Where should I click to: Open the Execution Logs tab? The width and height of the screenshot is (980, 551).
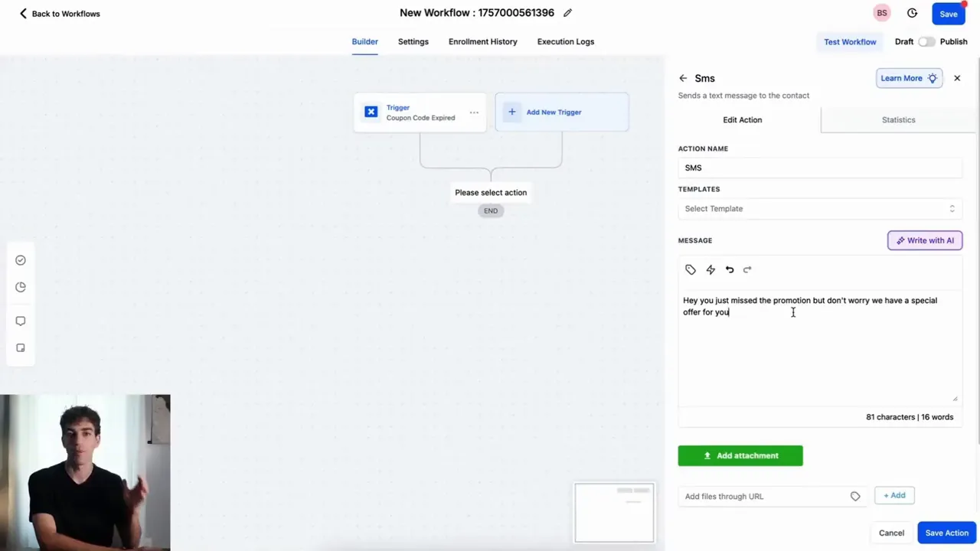565,41
